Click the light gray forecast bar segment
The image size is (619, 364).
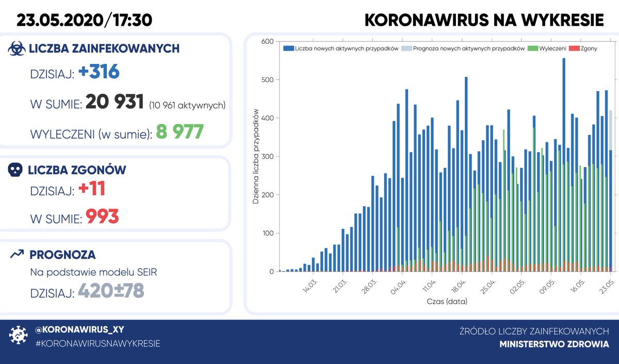point(611,130)
